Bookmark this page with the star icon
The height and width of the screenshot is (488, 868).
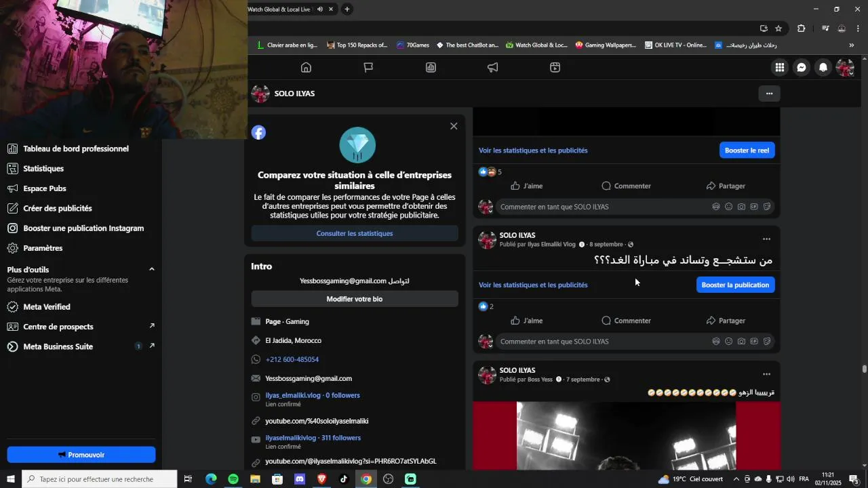[x=778, y=28]
